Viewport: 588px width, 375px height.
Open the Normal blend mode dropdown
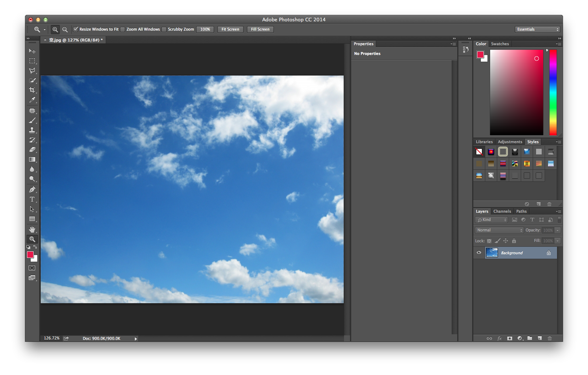pos(499,230)
